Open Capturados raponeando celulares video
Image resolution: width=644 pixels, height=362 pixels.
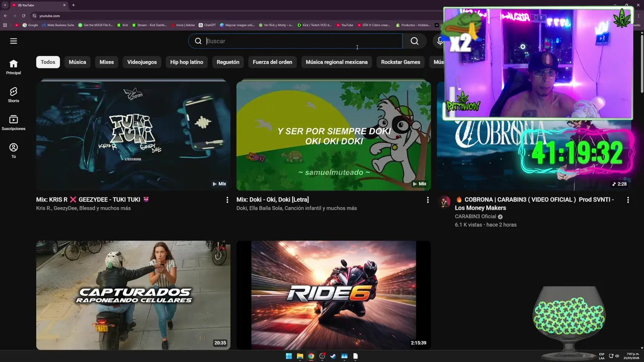(x=133, y=295)
